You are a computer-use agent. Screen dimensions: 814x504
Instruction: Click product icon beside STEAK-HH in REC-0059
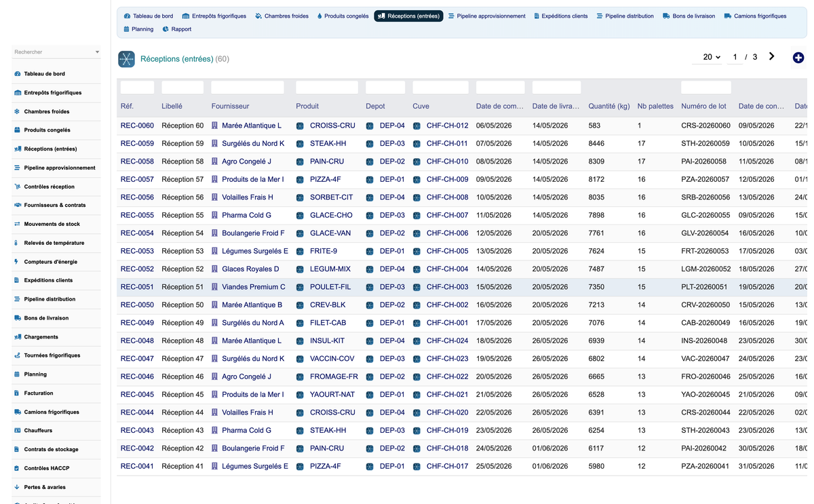tap(300, 144)
